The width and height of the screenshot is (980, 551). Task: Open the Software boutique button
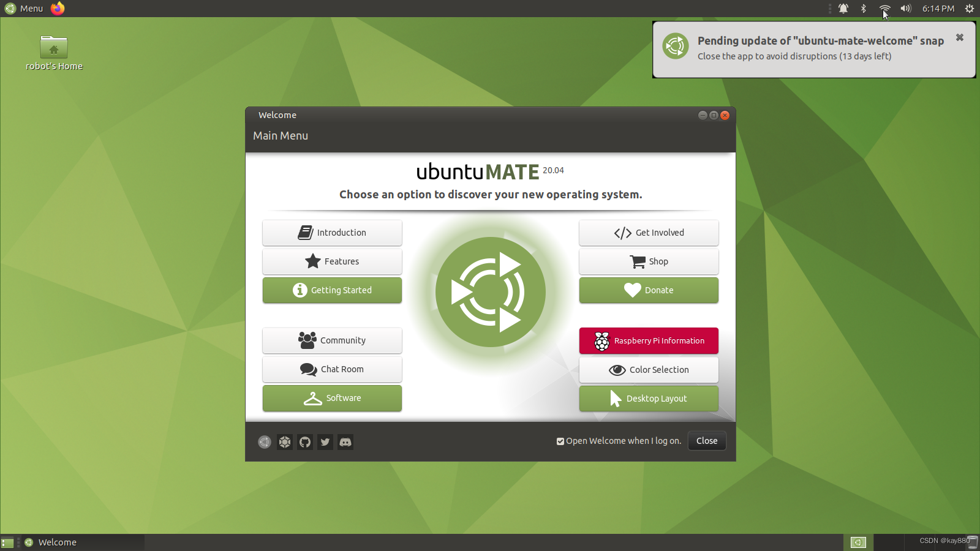332,398
